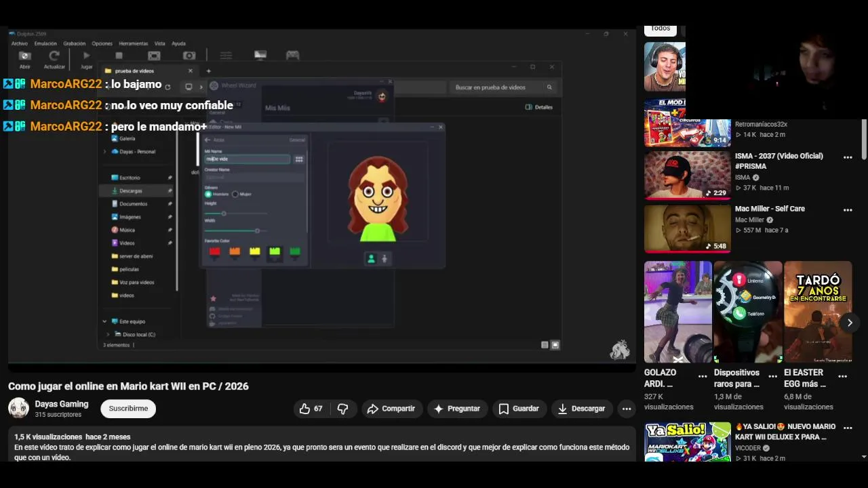This screenshot has width=868, height=488.
Task: Select the face portrait view icon
Action: pyautogui.click(x=371, y=258)
